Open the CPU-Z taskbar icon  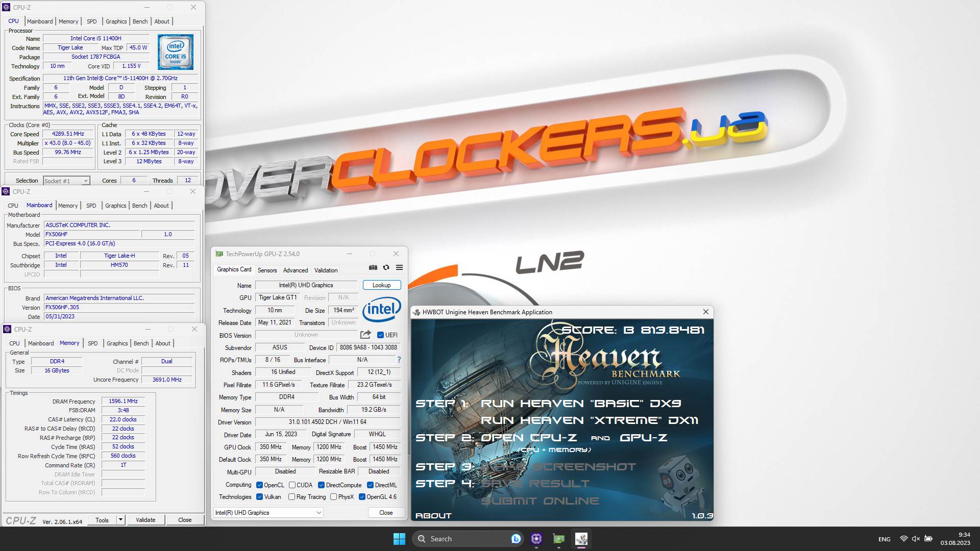(x=536, y=539)
